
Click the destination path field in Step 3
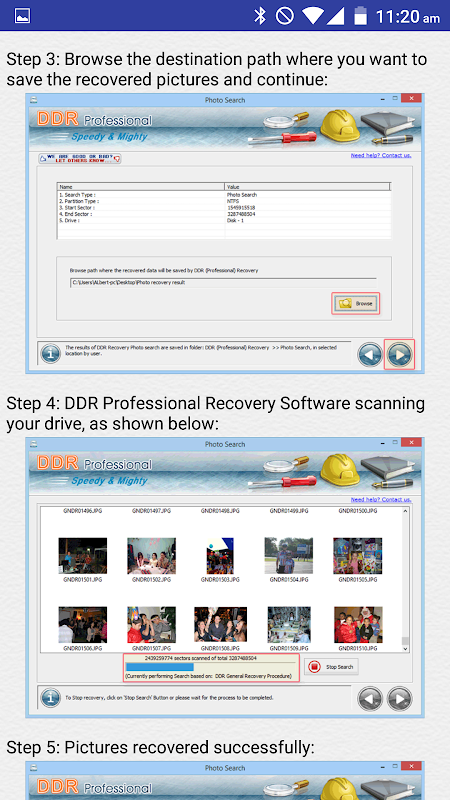point(223,282)
